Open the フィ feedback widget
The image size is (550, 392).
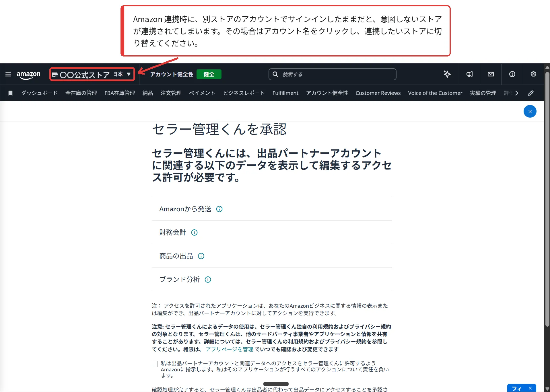click(x=517, y=388)
